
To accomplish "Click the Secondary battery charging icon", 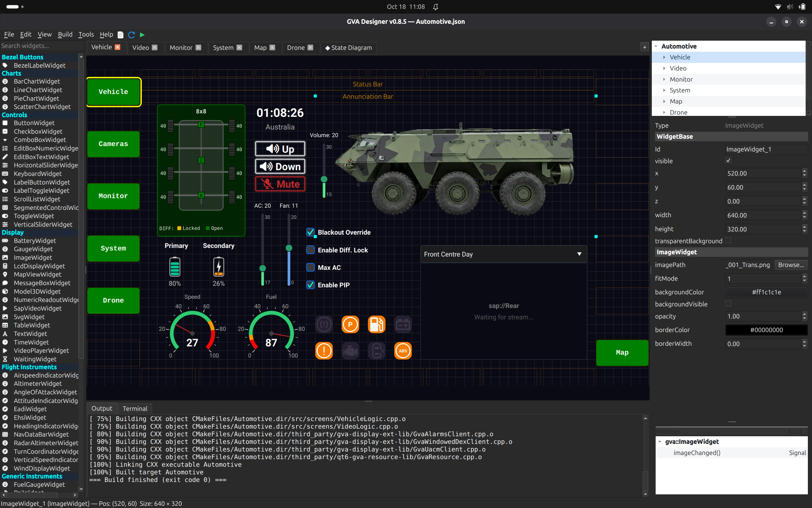I will 219,267.
